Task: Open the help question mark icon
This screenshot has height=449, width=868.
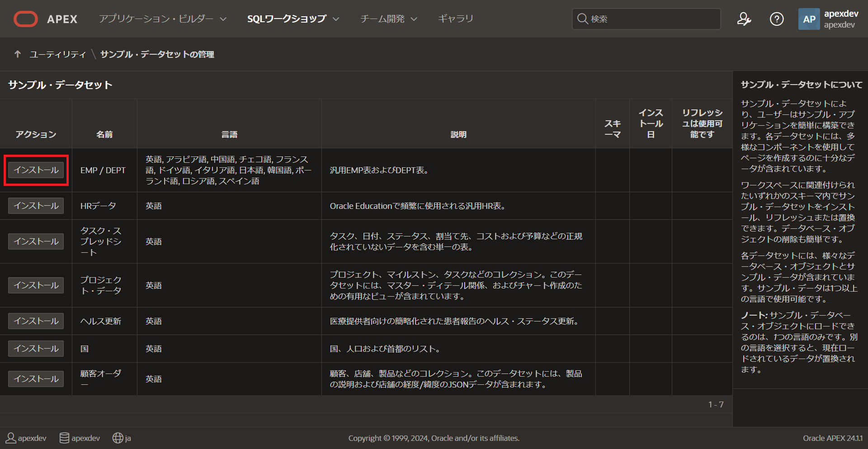Action: pyautogui.click(x=777, y=19)
